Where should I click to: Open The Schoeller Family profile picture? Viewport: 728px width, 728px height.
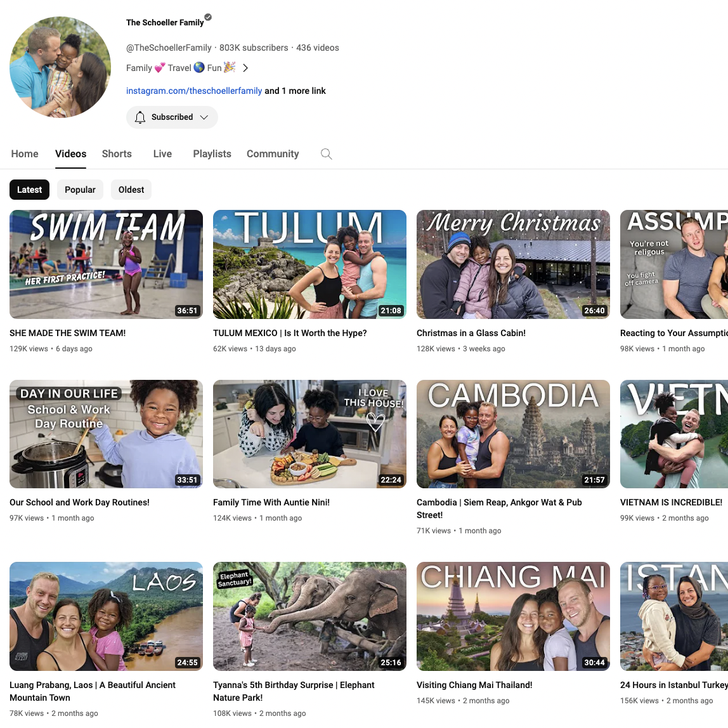tap(60, 67)
